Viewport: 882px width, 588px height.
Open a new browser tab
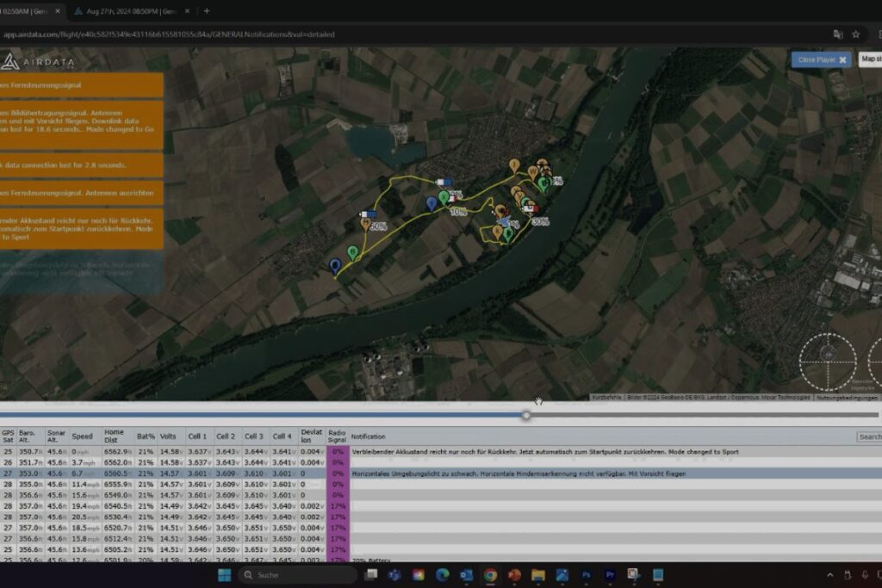[x=207, y=11]
